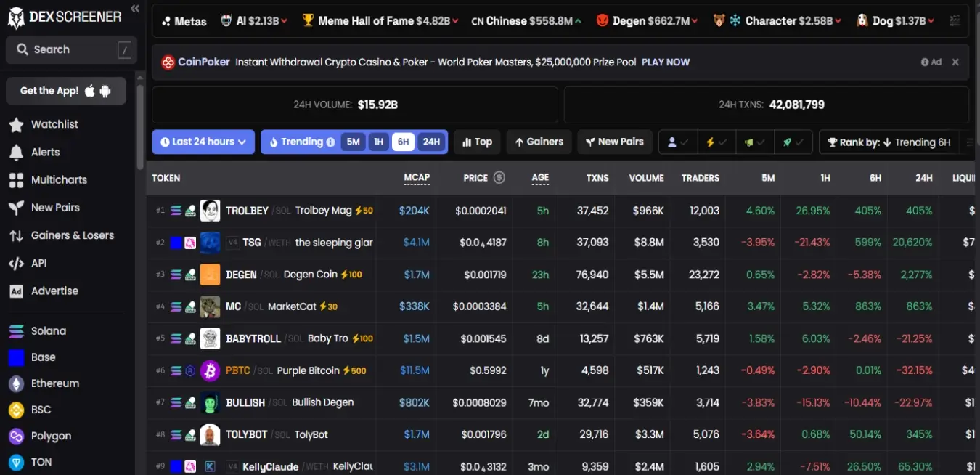
Task: Open the API code icon
Action: (x=16, y=264)
